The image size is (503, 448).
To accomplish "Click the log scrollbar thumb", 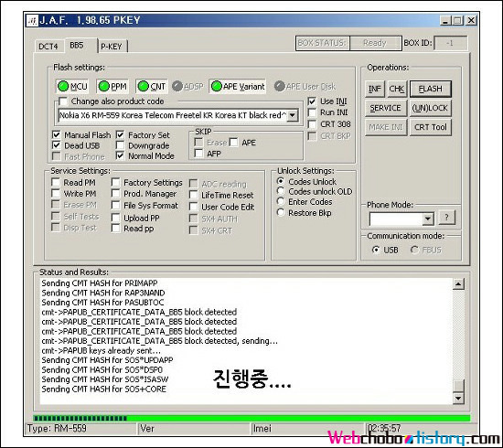I will [458, 386].
